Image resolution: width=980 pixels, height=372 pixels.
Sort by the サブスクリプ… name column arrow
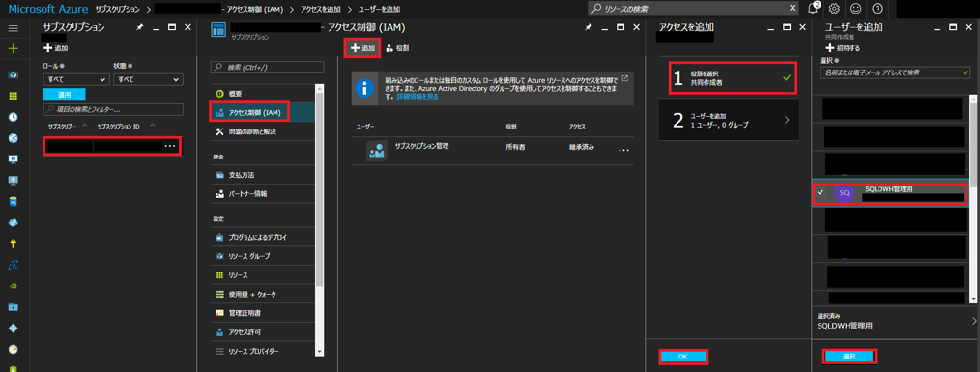84,127
